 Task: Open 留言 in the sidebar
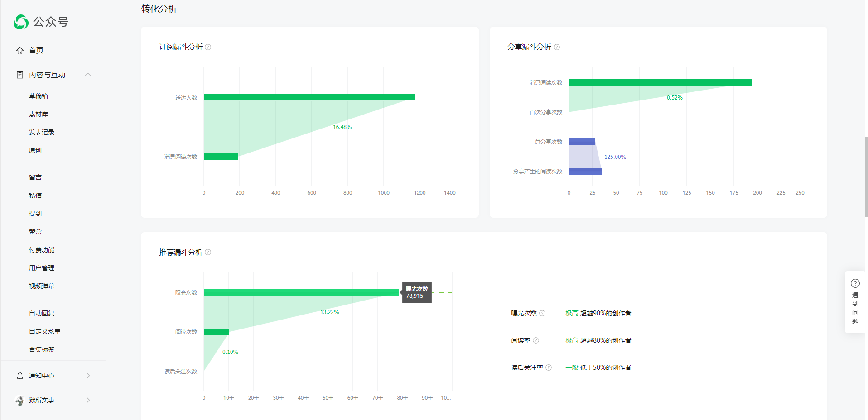pos(35,177)
